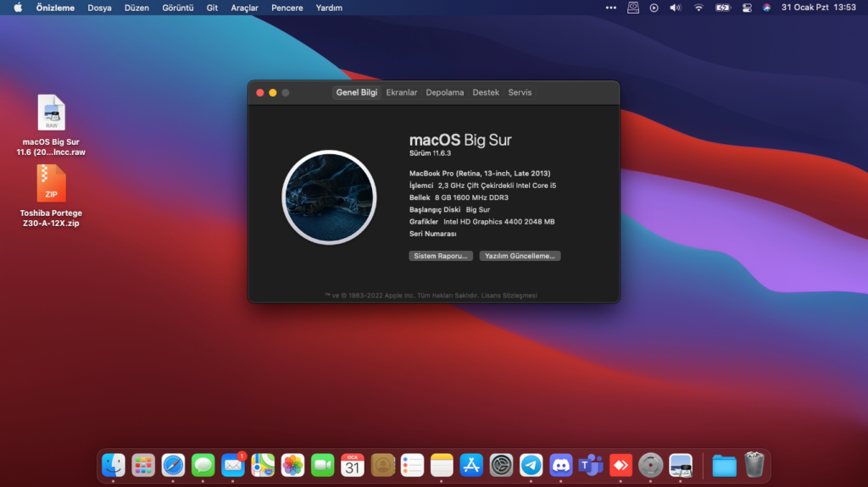Open the Apple menu
Viewport: 868px width, 487px height.
pos(18,8)
